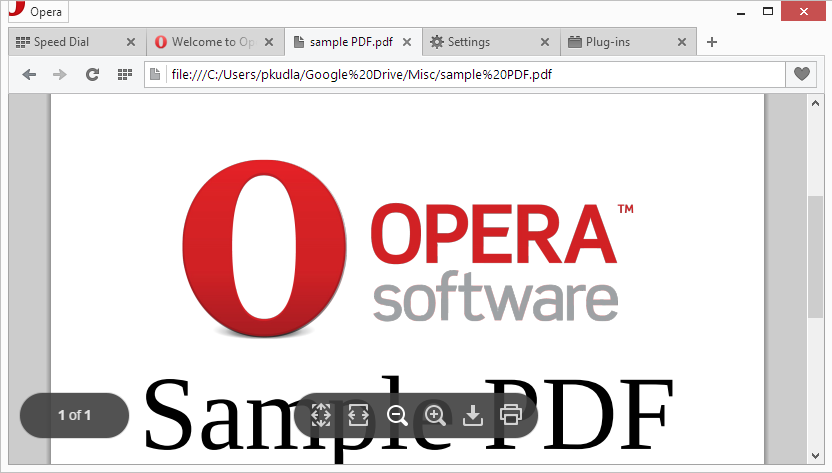The image size is (832, 473).
Task: Download the PDF with the save icon
Action: [x=473, y=415]
